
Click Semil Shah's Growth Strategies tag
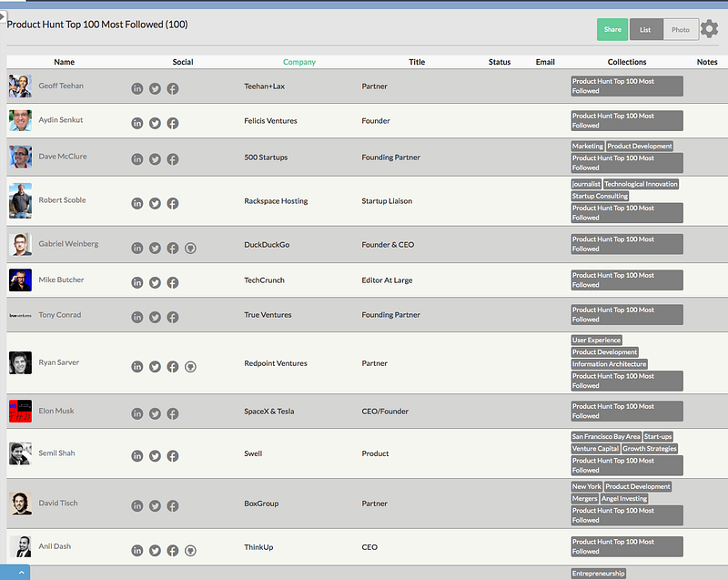[650, 449]
